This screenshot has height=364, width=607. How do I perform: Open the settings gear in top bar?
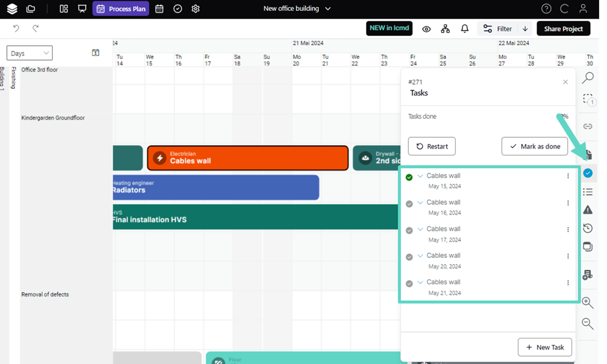tap(195, 9)
